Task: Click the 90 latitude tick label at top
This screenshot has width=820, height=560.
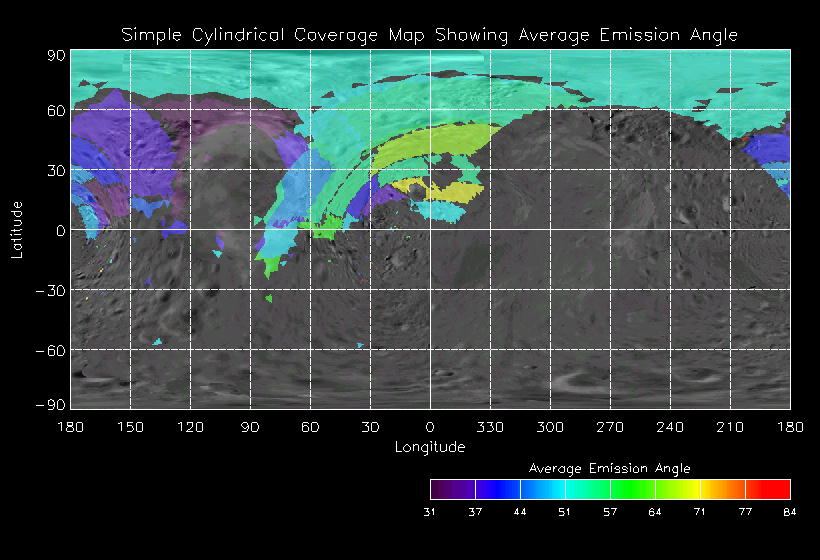Action: tap(57, 57)
